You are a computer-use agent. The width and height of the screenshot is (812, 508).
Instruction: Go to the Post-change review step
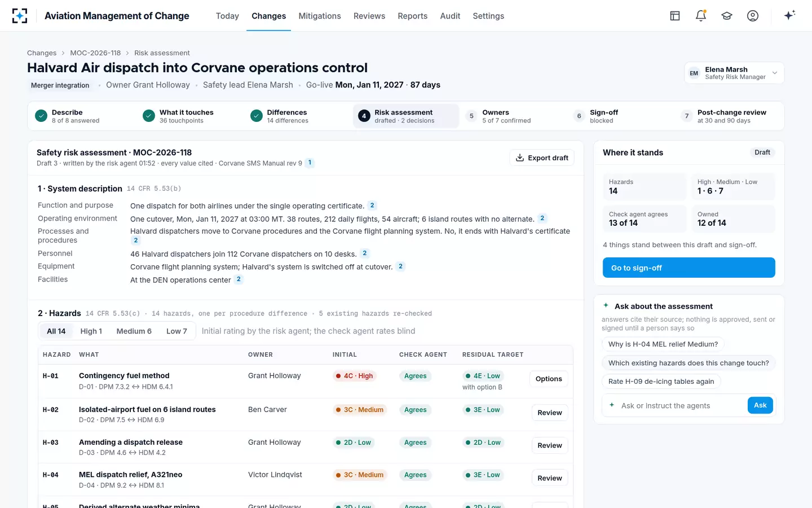(x=728, y=116)
